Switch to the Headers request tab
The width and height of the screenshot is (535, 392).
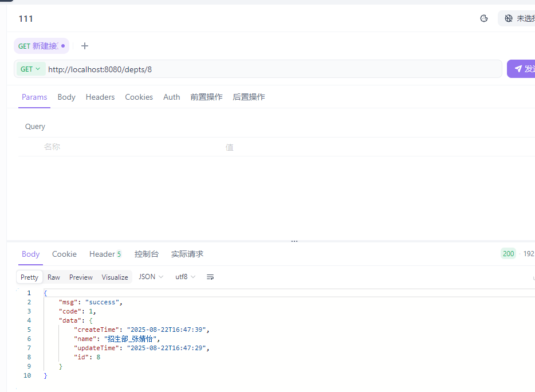point(100,97)
